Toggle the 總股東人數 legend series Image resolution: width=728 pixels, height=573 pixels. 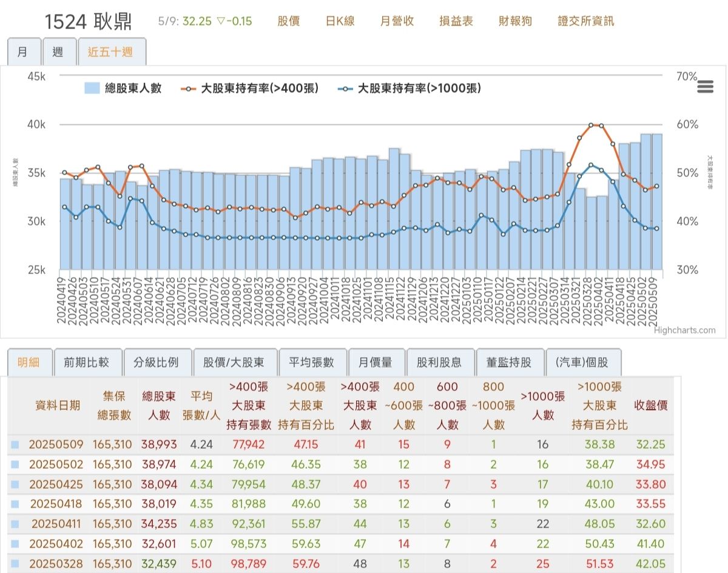[x=124, y=89]
